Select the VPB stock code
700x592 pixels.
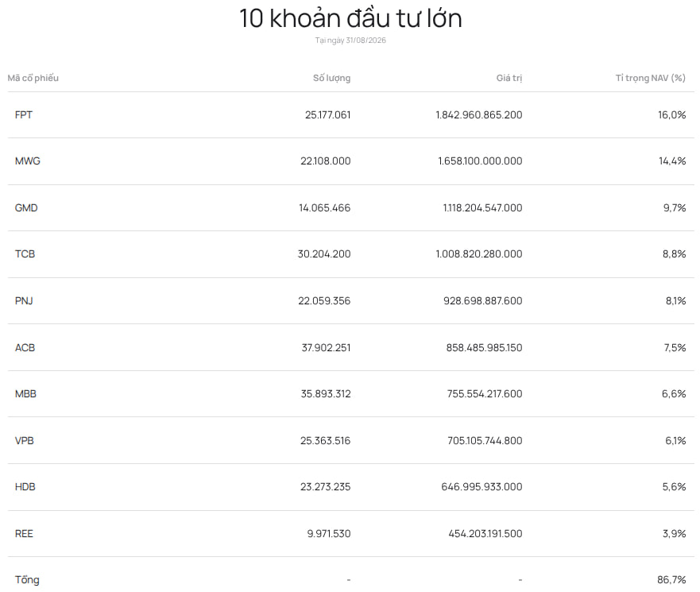(25, 440)
